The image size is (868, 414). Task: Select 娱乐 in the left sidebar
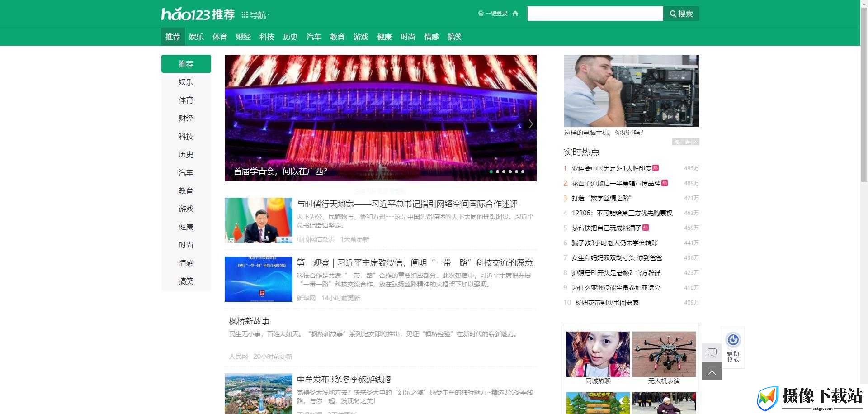pos(186,82)
